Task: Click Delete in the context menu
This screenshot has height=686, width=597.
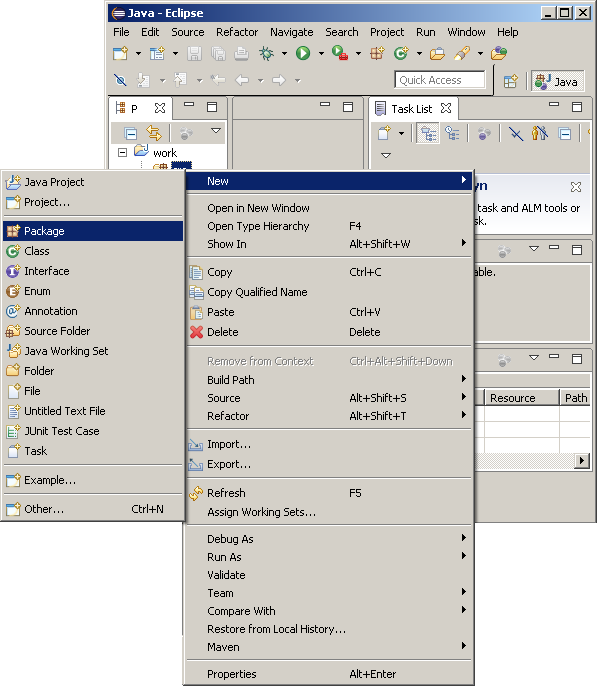Action: 330,332
